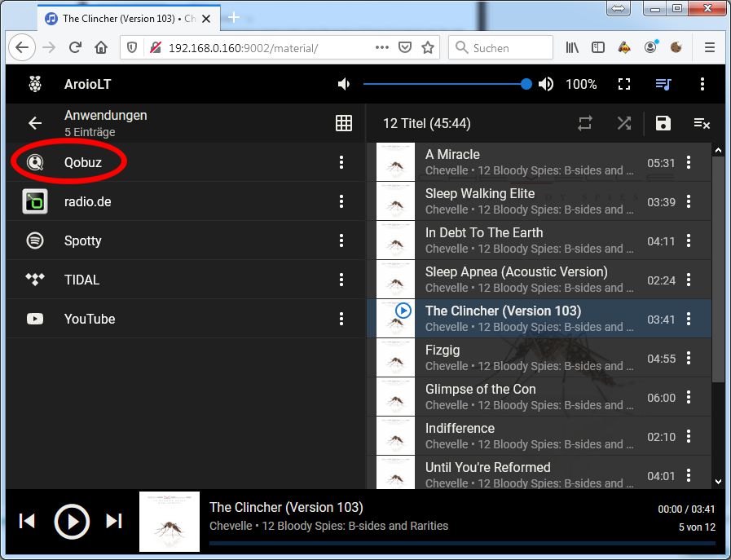The height and width of the screenshot is (560, 731).
Task: Open menu for A Miracle track
Action: point(689,162)
